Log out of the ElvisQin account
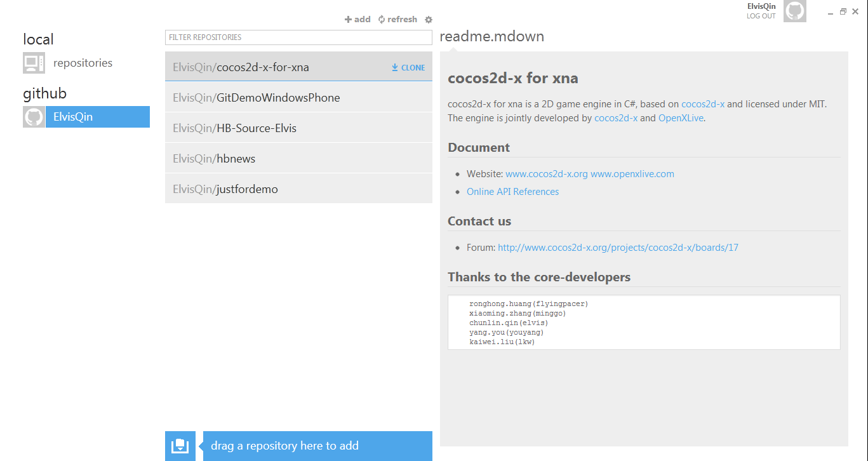The image size is (868, 461). [x=761, y=17]
